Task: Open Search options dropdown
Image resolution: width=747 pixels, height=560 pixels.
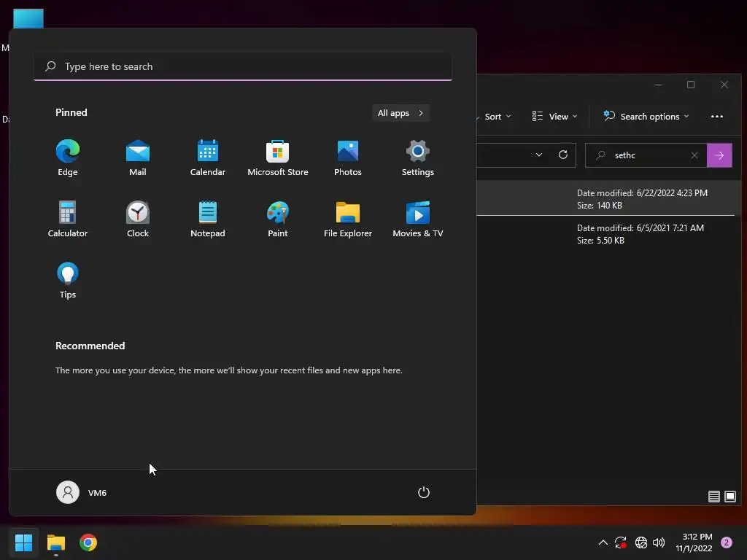Action: tap(646, 117)
